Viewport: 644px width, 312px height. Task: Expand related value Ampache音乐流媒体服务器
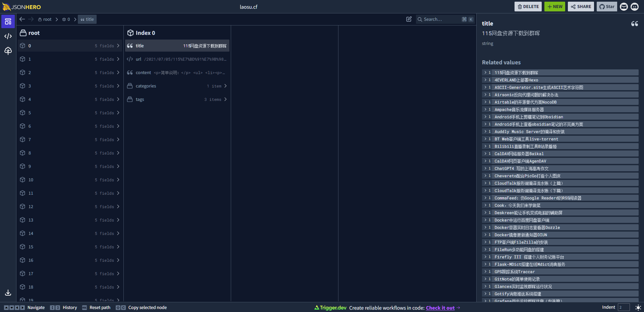pyautogui.click(x=485, y=109)
